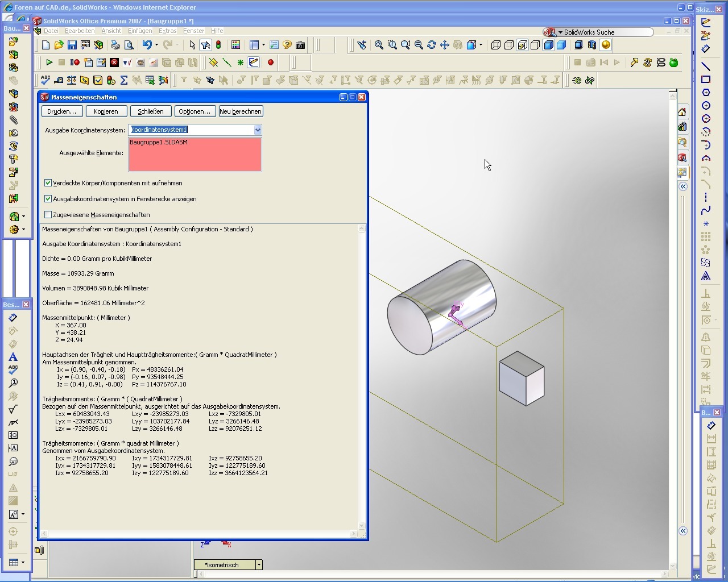Expand the SolidWorks Suche options arrow
This screenshot has width=728, height=582.
(x=560, y=32)
